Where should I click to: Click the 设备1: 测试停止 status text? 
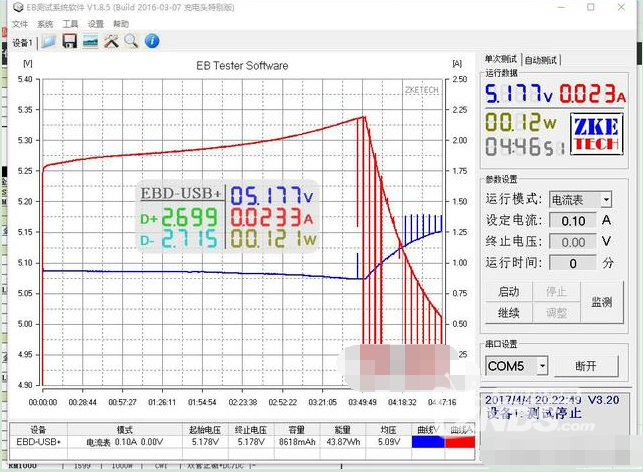tap(534, 413)
